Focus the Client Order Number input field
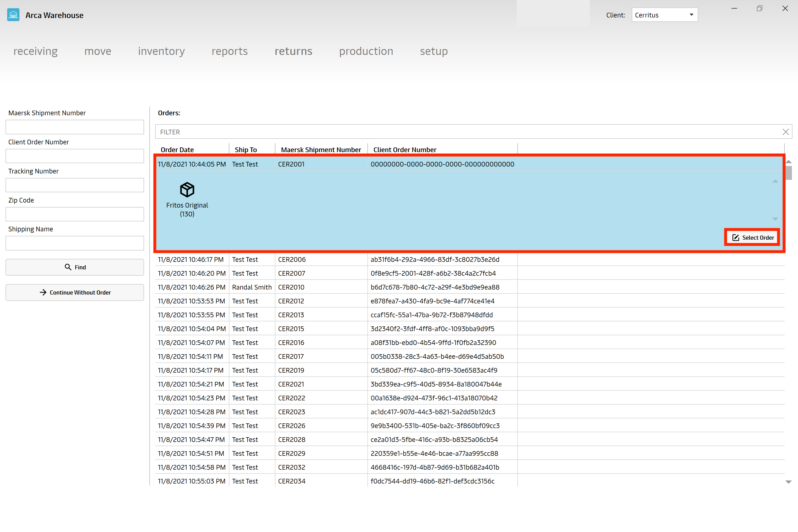This screenshot has width=798, height=532. (x=75, y=156)
